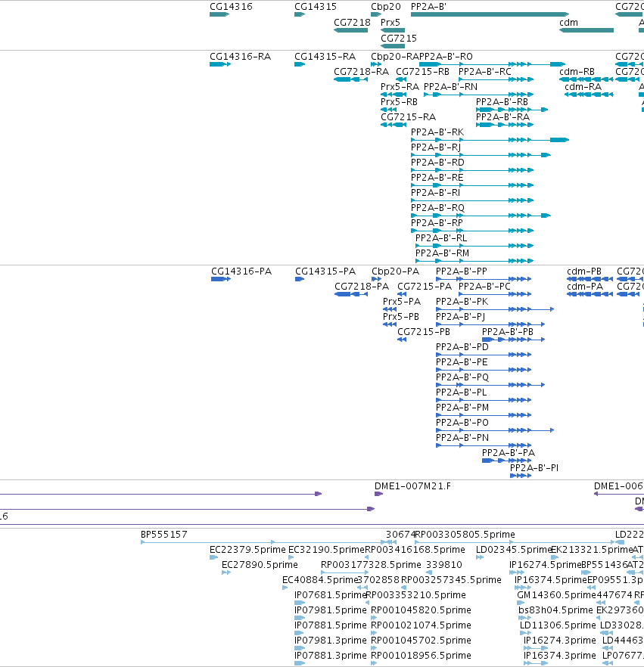Image resolution: width=644 pixels, height=667 pixels.
Task: Select the Prx5 gene label
Action: 390,23
